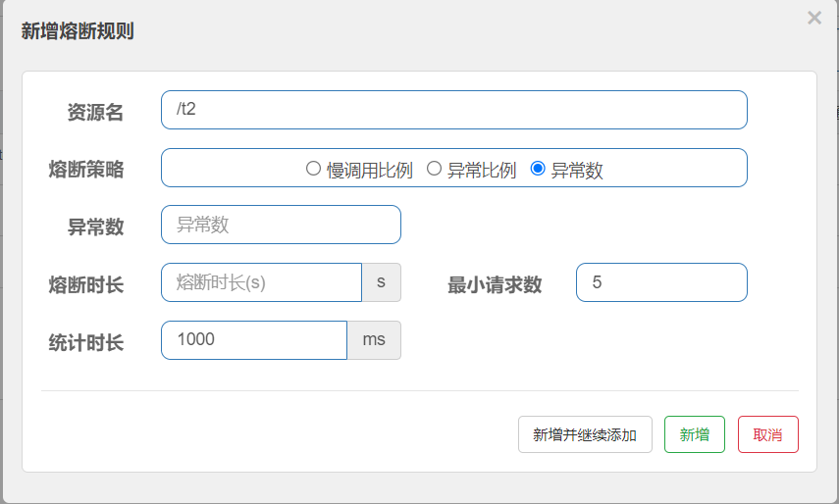Screen dimensions: 839x504
Task: Click the 资源名 field label
Action: (95, 113)
